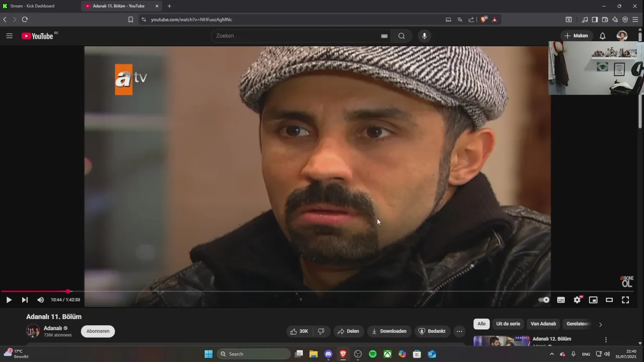
Task: Open Leo AI sparkle icon
Action: pos(615,20)
